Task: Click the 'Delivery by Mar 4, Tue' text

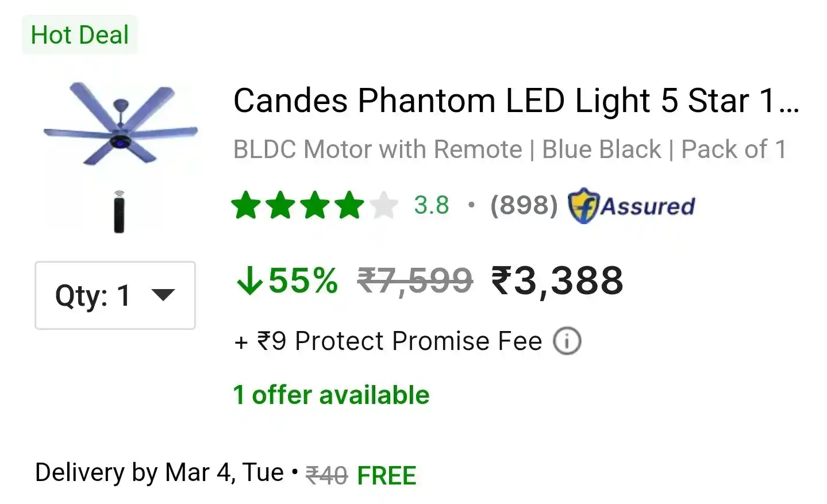Action: (x=159, y=473)
